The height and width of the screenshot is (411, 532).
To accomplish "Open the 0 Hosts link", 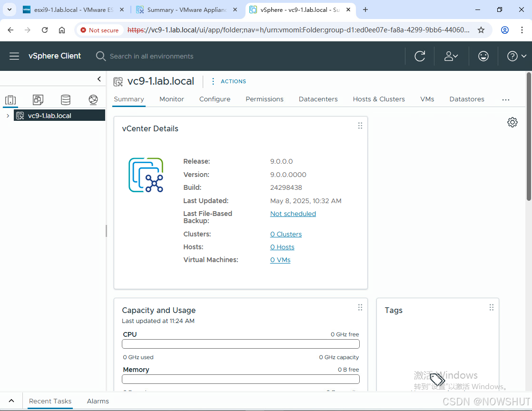I will (x=282, y=247).
